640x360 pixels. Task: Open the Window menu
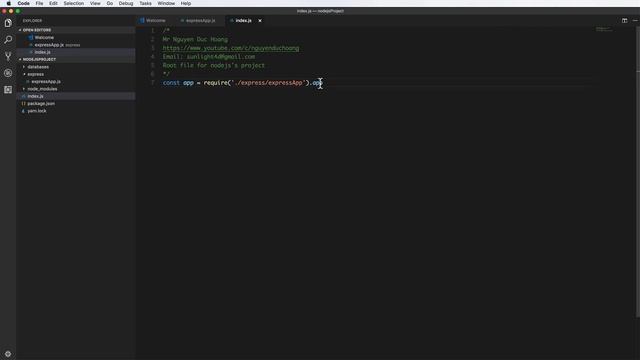[166, 3]
